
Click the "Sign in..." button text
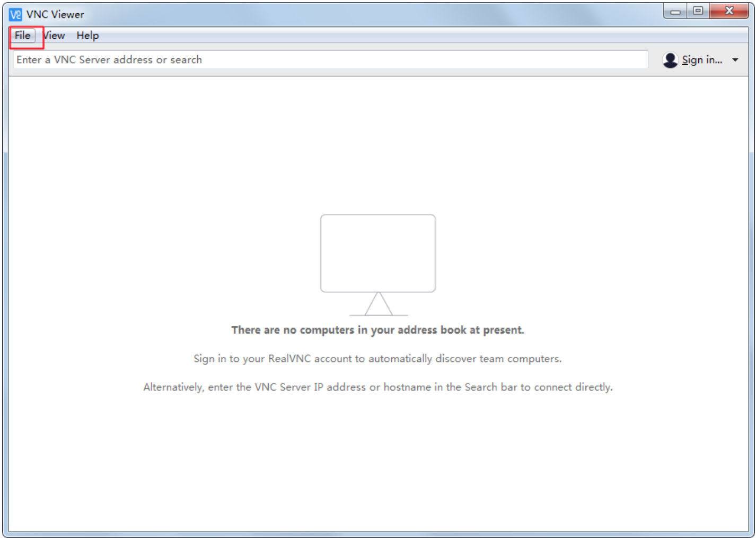point(702,60)
